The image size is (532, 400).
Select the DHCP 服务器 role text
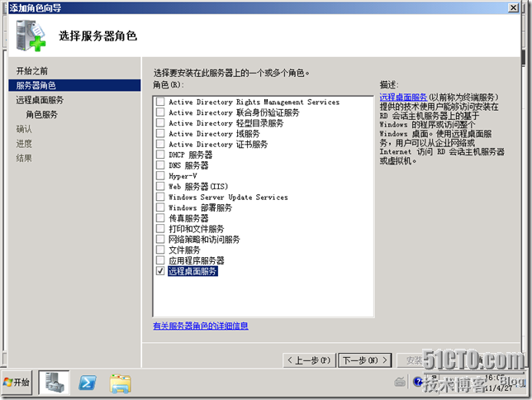[x=190, y=155]
